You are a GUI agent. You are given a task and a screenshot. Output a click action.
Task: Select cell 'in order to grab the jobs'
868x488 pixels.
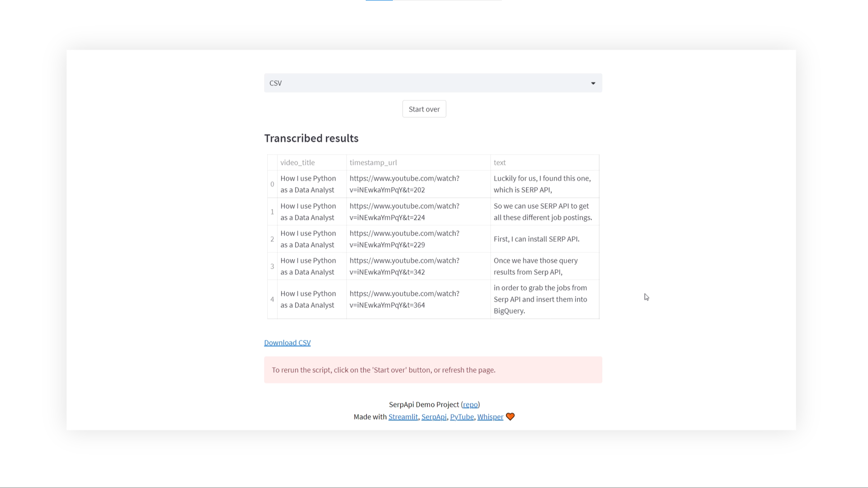tap(545, 299)
